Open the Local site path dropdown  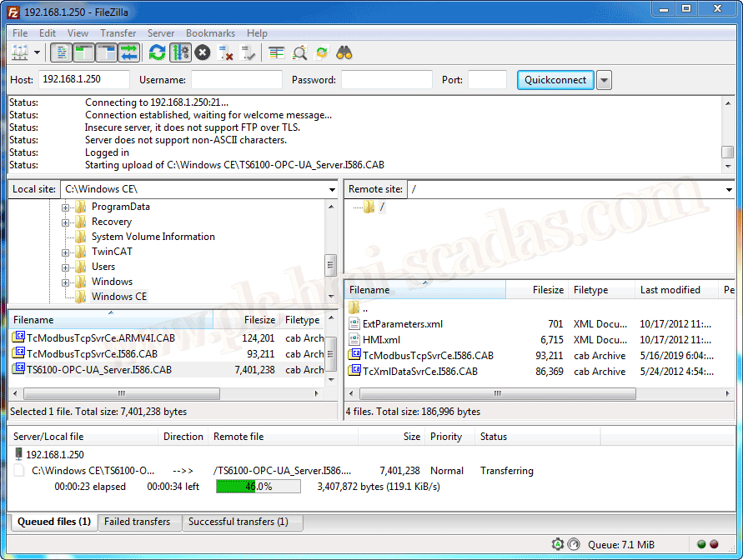click(332, 189)
